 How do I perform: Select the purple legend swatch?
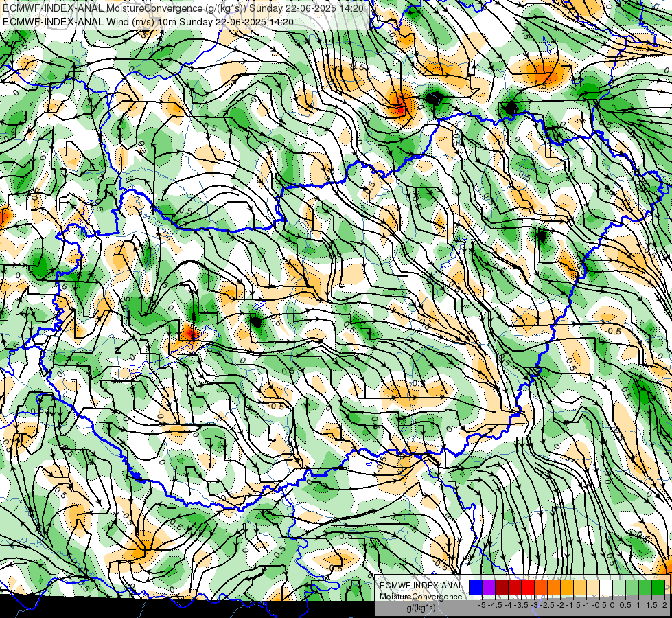[489, 588]
